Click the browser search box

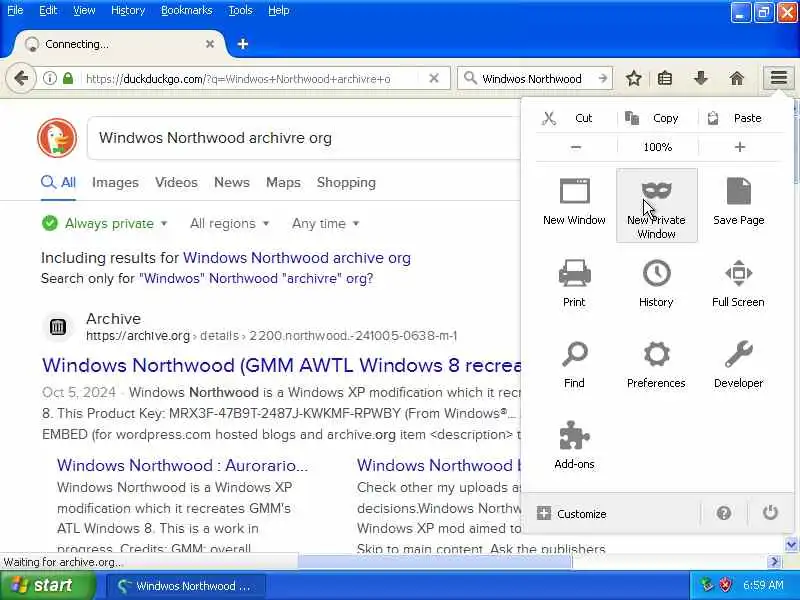(536, 79)
